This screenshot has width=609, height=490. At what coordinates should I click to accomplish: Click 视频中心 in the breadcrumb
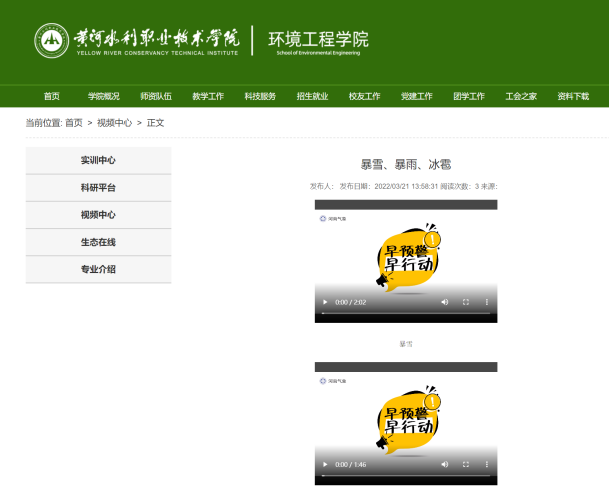[x=114, y=123]
